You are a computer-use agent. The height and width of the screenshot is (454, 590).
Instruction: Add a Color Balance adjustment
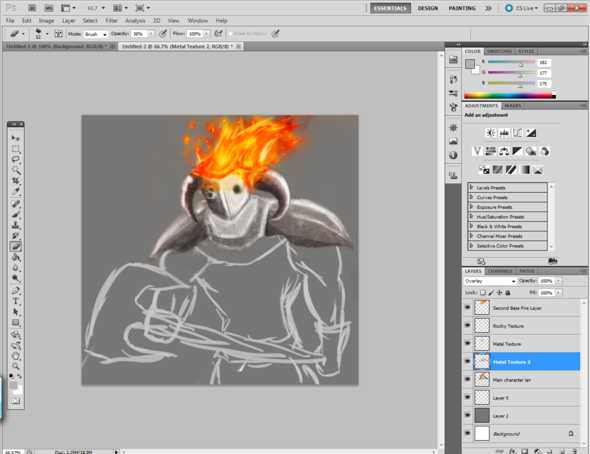pyautogui.click(x=504, y=151)
